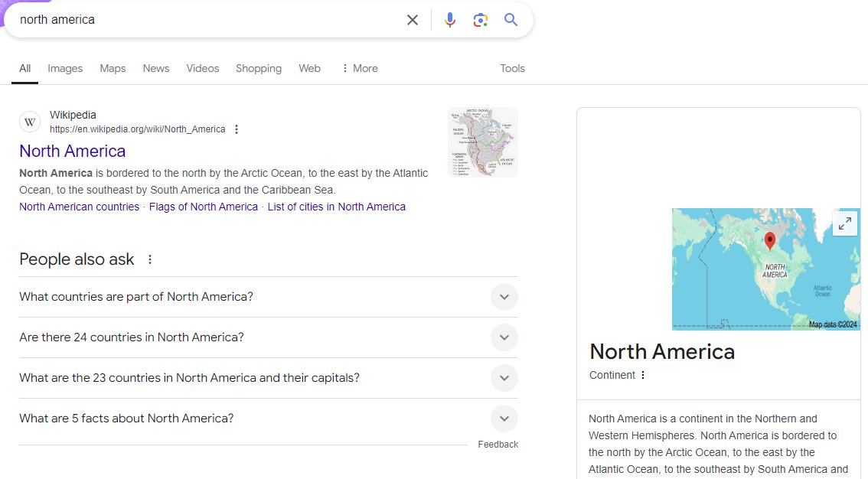This screenshot has height=479, width=868.
Task: Click the 'People also ask' heading
Action: 77,259
